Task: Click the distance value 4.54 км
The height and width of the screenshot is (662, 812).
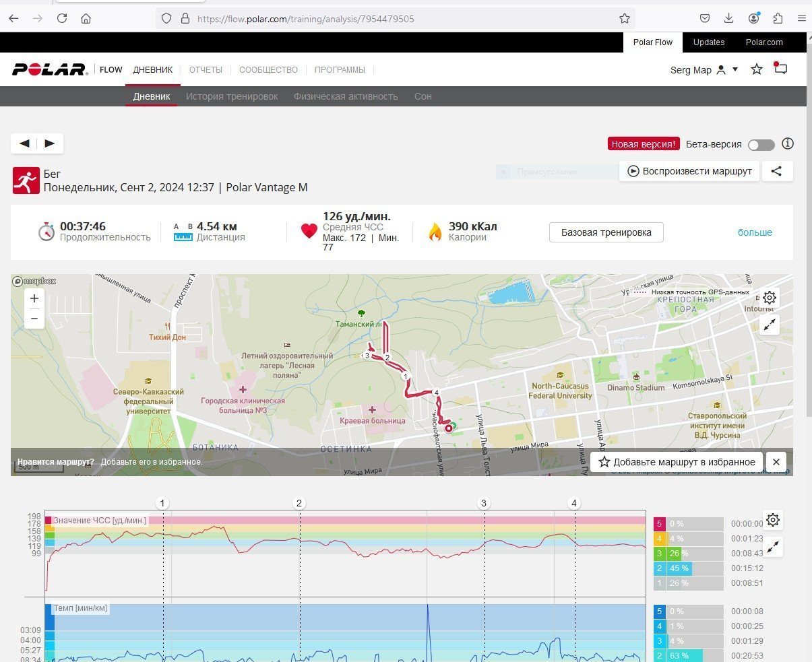Action: [x=217, y=226]
